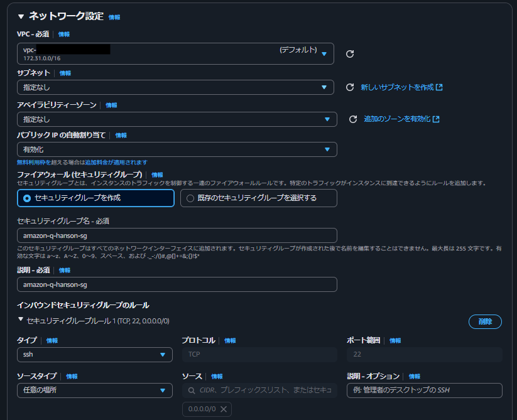This screenshot has height=420, width=517.
Task: Click the search icon in ソース field
Action: pos(190,390)
